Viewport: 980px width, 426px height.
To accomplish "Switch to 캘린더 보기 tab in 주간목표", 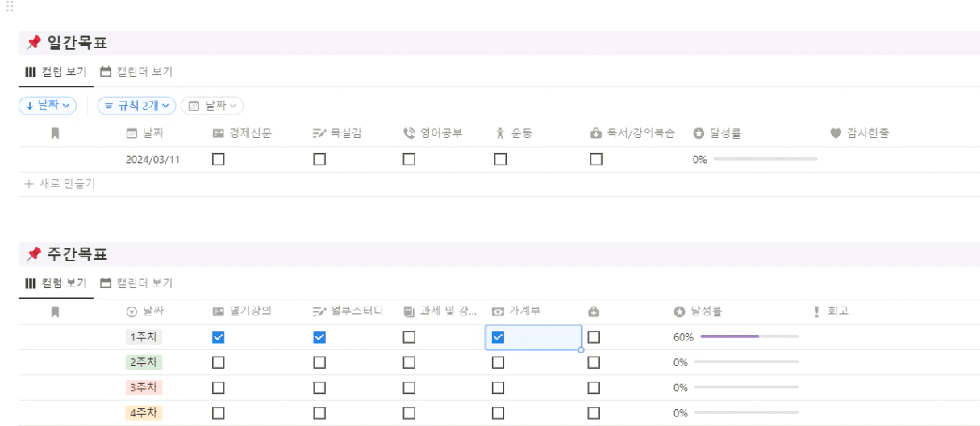I will point(136,283).
